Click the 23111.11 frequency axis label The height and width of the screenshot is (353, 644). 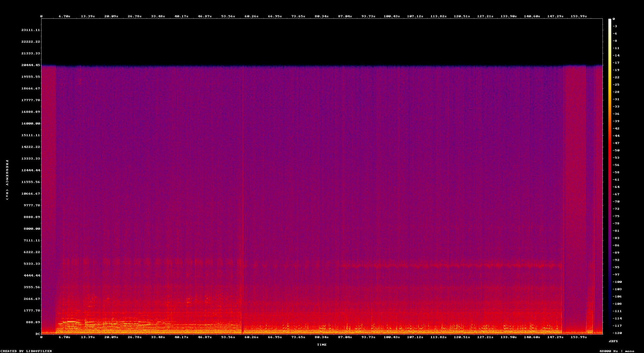point(31,30)
